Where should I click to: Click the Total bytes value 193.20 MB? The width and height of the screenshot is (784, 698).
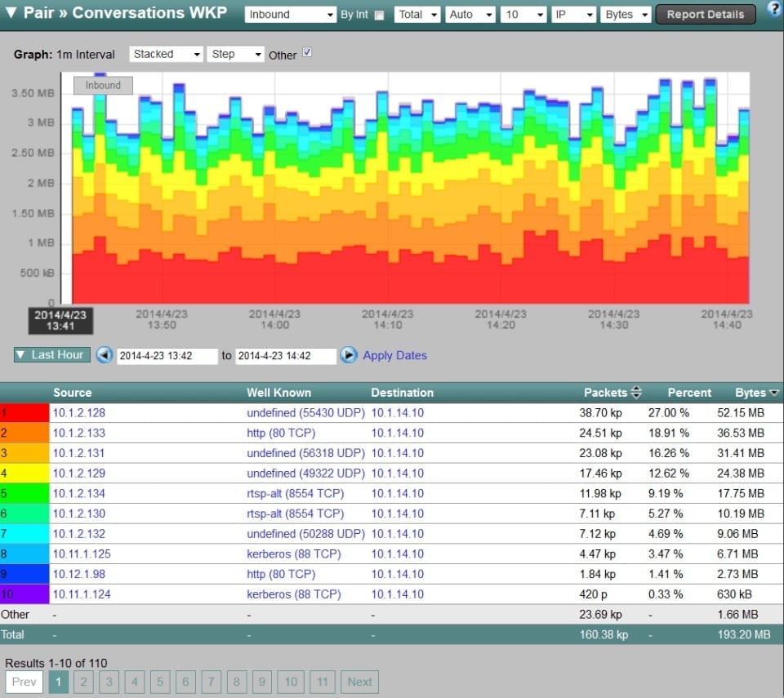point(744,635)
